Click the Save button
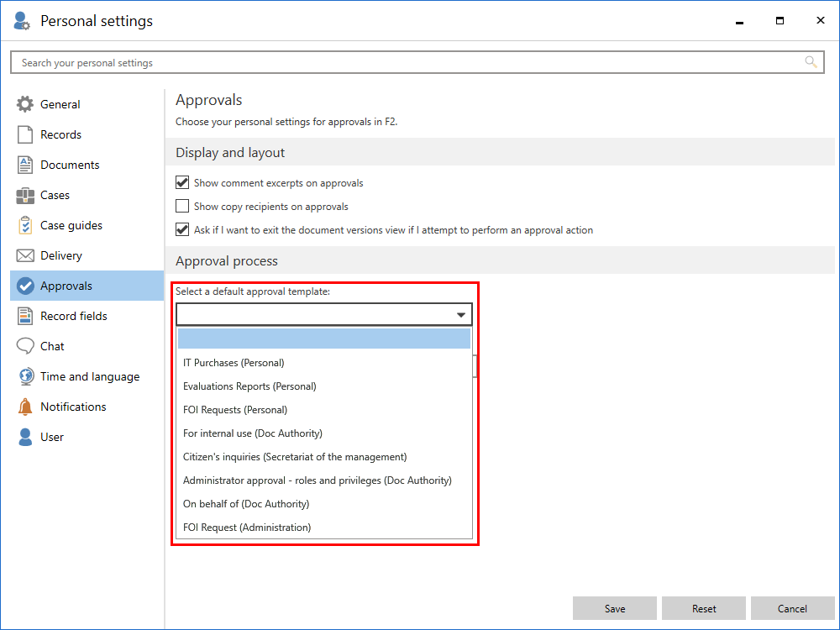Viewport: 840px width, 630px height. point(615,608)
